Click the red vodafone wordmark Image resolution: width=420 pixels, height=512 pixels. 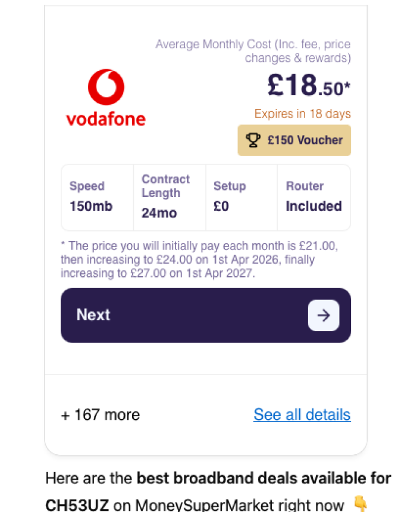click(x=106, y=119)
